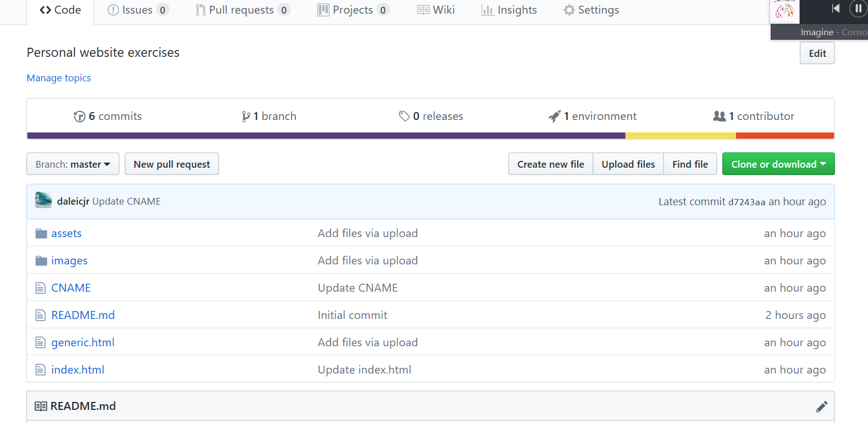The height and width of the screenshot is (423, 868).
Task: Pause the media playback overlay
Action: (x=858, y=9)
